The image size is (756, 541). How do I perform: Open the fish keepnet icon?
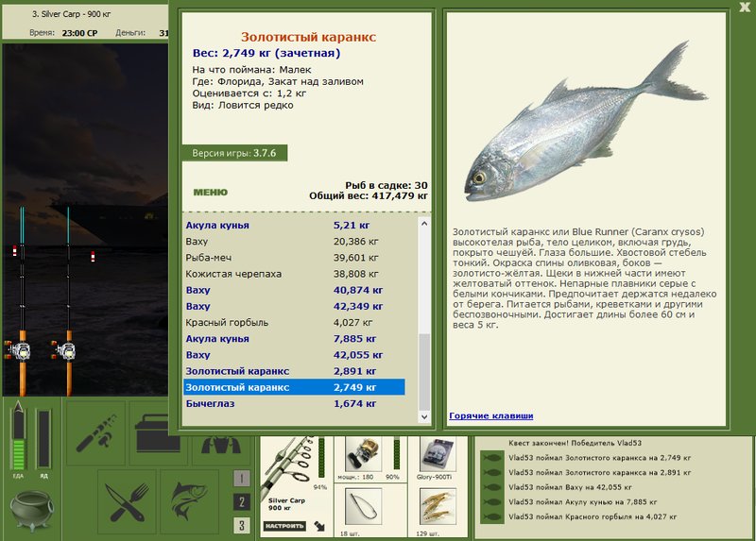pyautogui.click(x=190, y=502)
